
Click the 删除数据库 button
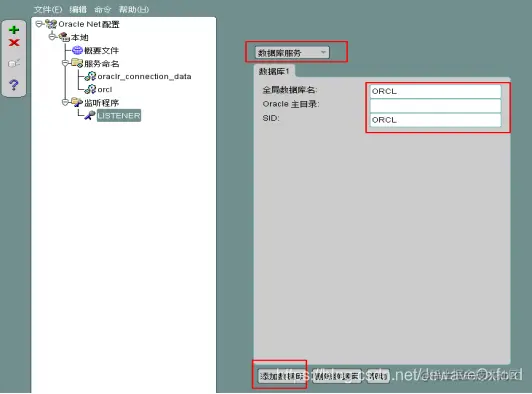[336, 376]
